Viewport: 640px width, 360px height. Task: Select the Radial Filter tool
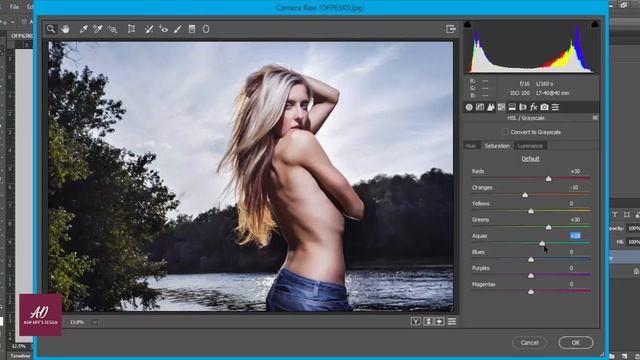point(206,29)
